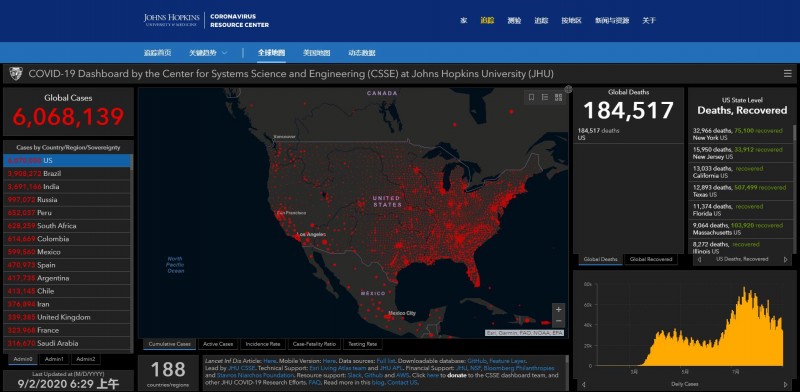Screen dimensions: 800x392
Task: Go to next US state panel arrow
Action: click(786, 259)
